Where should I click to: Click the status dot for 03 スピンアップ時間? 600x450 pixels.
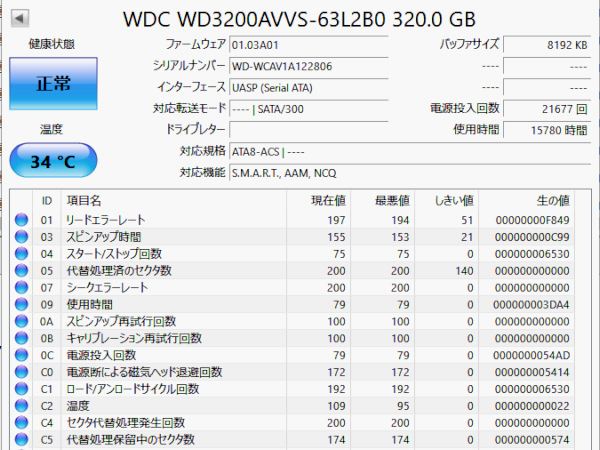(x=21, y=236)
